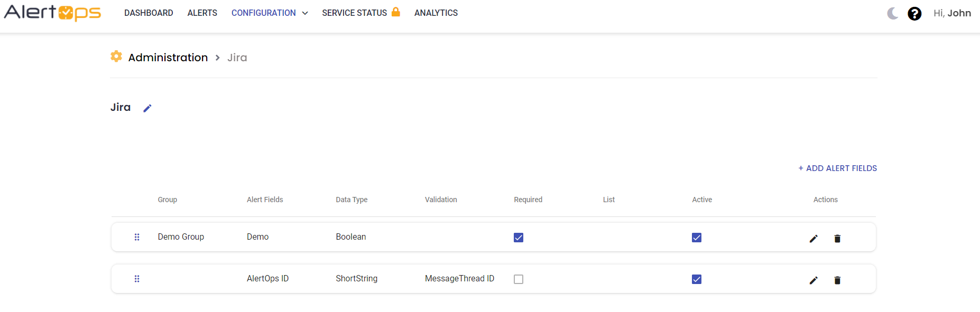Click the Administration breadcrumb link
This screenshot has width=980, height=312.
(168, 57)
